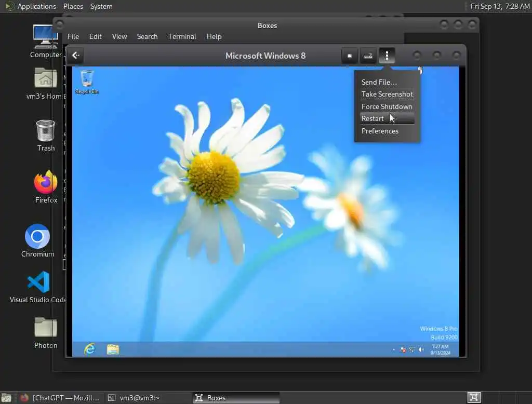Open the Search menu in the terminal window

[147, 36]
